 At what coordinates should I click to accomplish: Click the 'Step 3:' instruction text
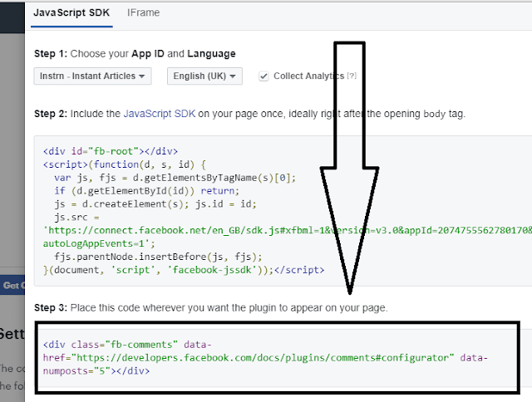210,308
